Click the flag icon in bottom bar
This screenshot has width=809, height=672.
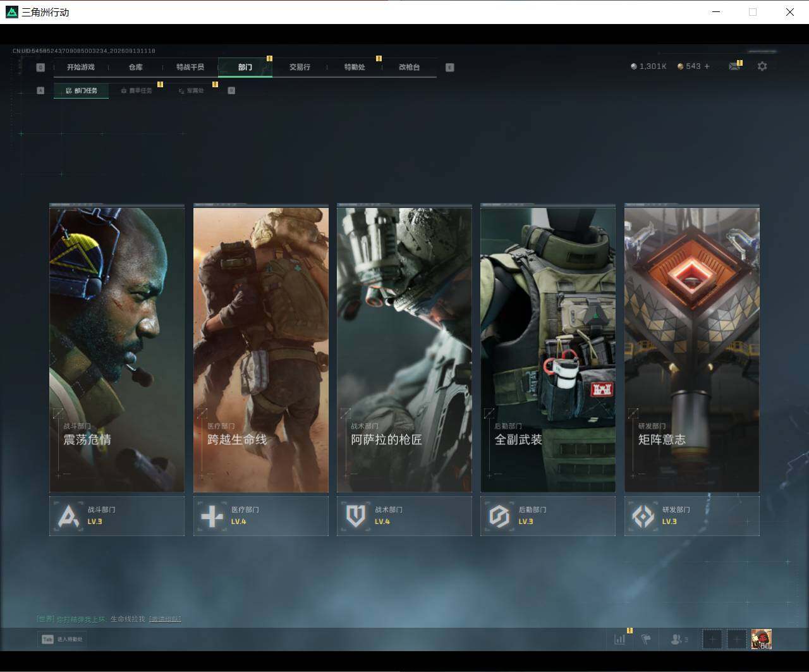click(x=646, y=639)
